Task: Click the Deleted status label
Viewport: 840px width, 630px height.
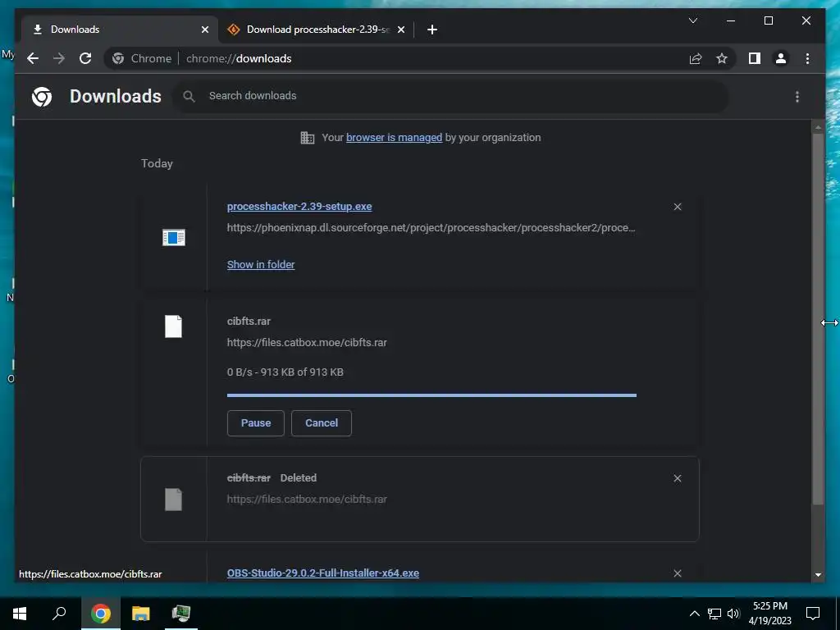Action: coord(299,478)
